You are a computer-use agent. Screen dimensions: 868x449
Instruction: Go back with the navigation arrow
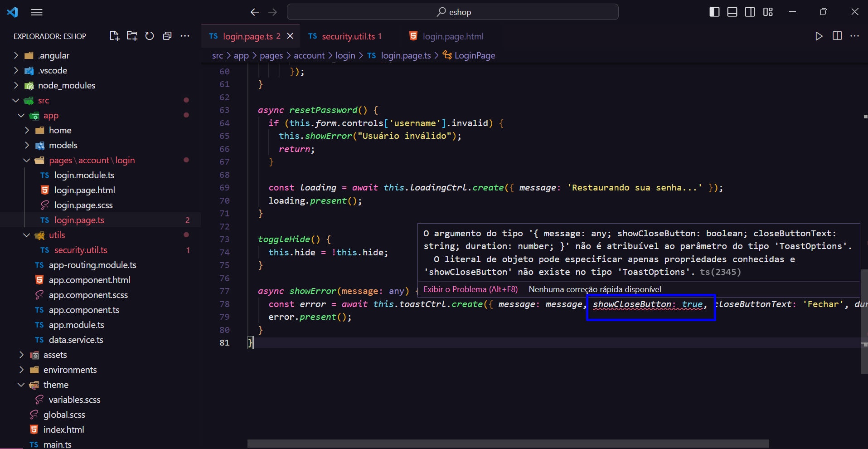(255, 12)
